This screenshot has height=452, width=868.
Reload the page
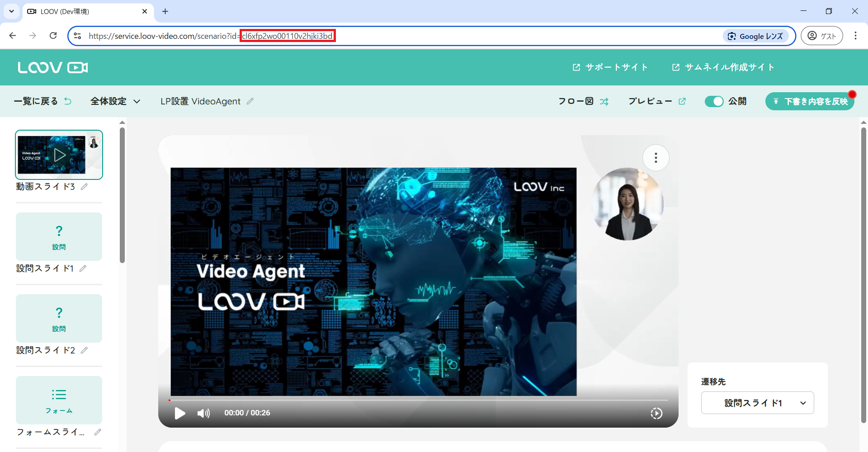[53, 36]
